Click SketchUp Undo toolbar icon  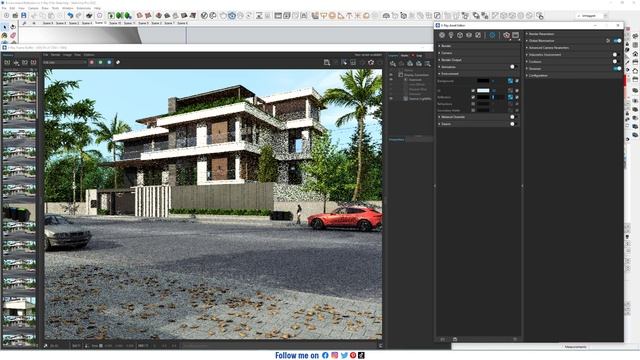[x=70, y=16]
